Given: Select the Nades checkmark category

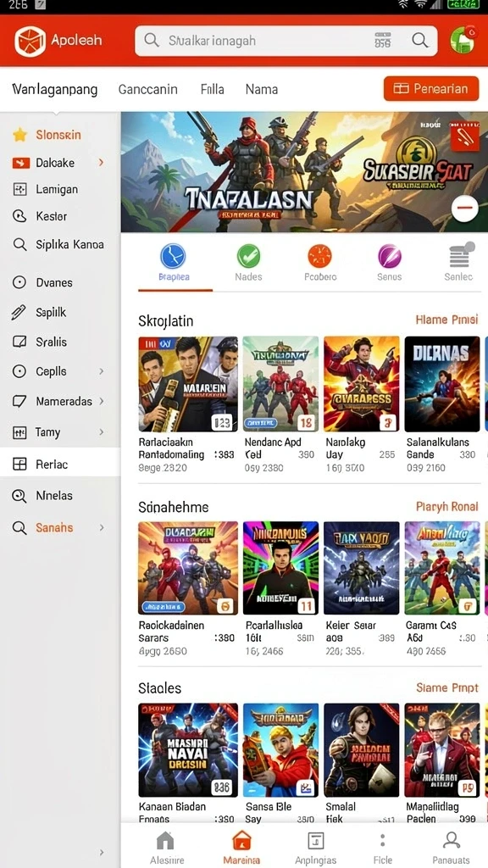Looking at the screenshot, I should (x=248, y=264).
